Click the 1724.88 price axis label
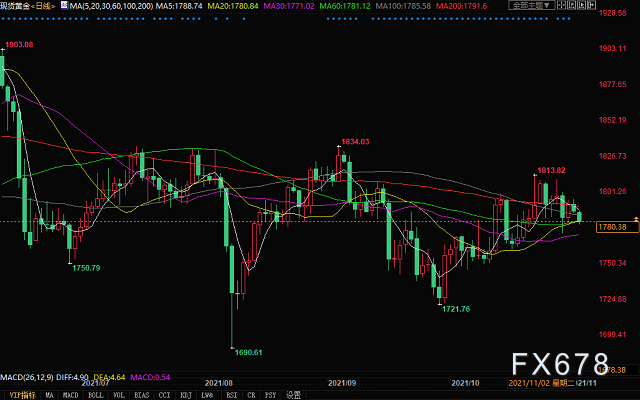Image resolution: width=640 pixels, height=400 pixels. coord(612,299)
